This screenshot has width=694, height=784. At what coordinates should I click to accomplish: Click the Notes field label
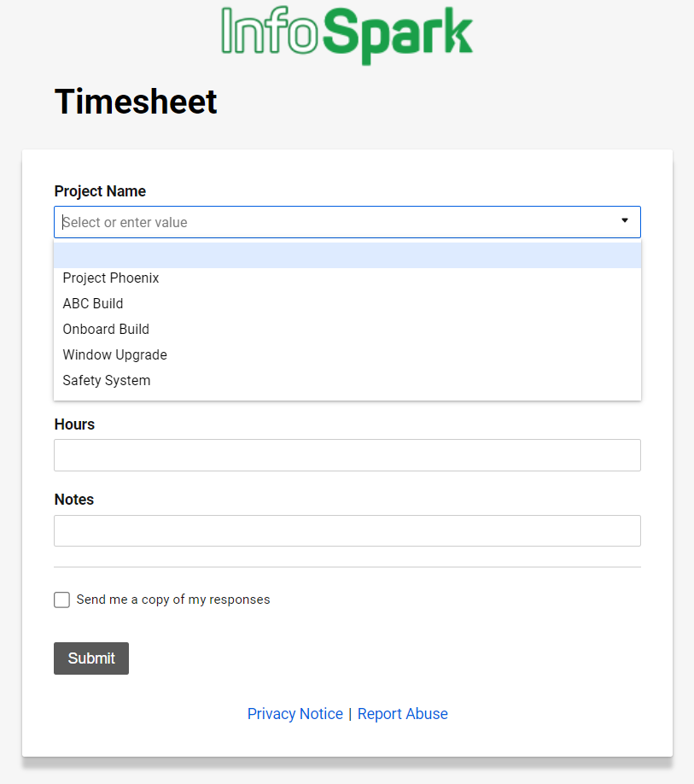click(74, 500)
